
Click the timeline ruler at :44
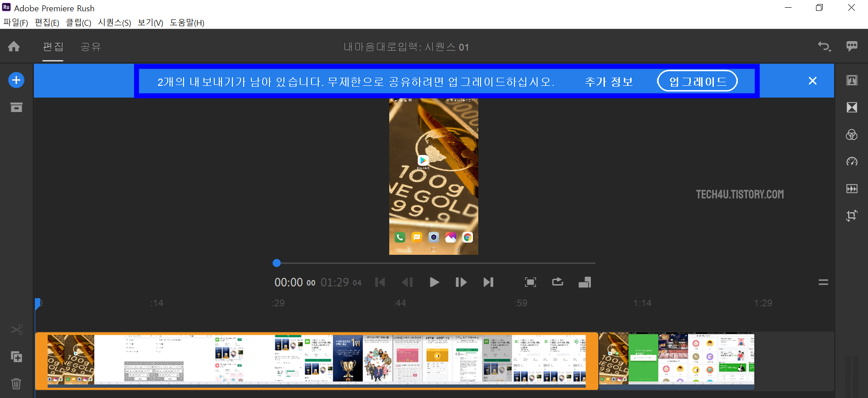coord(399,303)
